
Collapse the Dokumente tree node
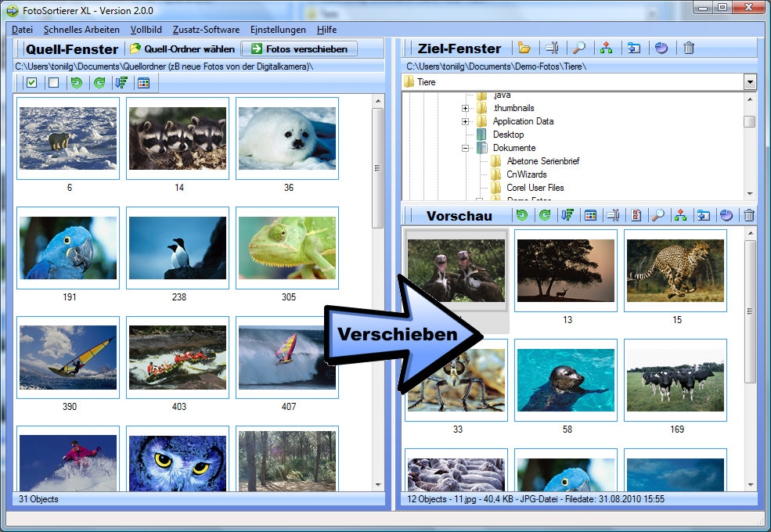(465, 148)
